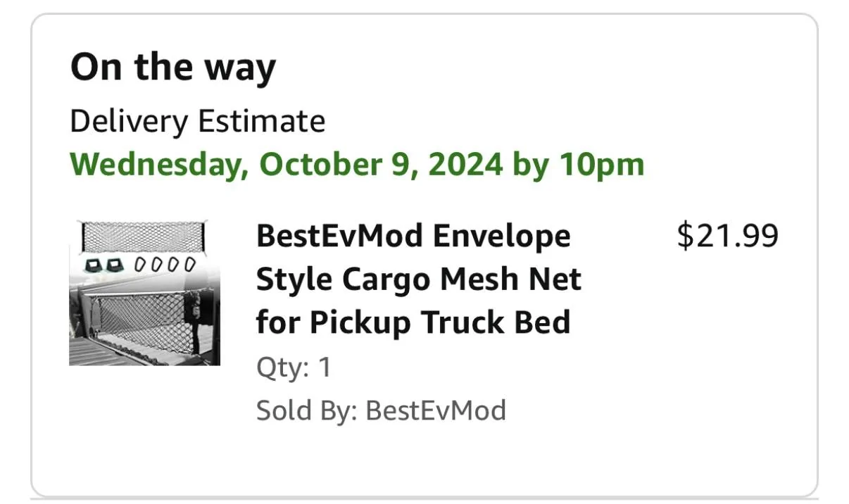Click the 'On the way' status heading
This screenshot has height=504, width=849.
click(173, 68)
